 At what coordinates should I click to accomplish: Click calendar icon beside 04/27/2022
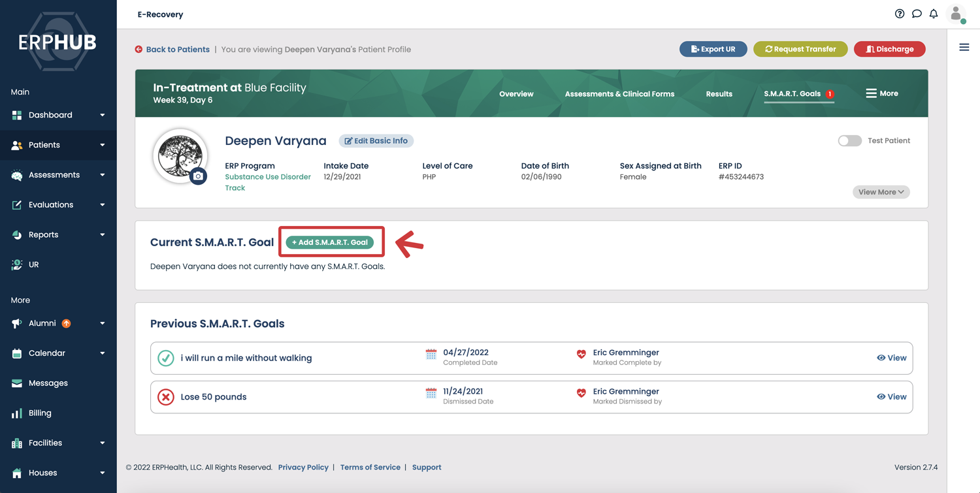coord(431,355)
